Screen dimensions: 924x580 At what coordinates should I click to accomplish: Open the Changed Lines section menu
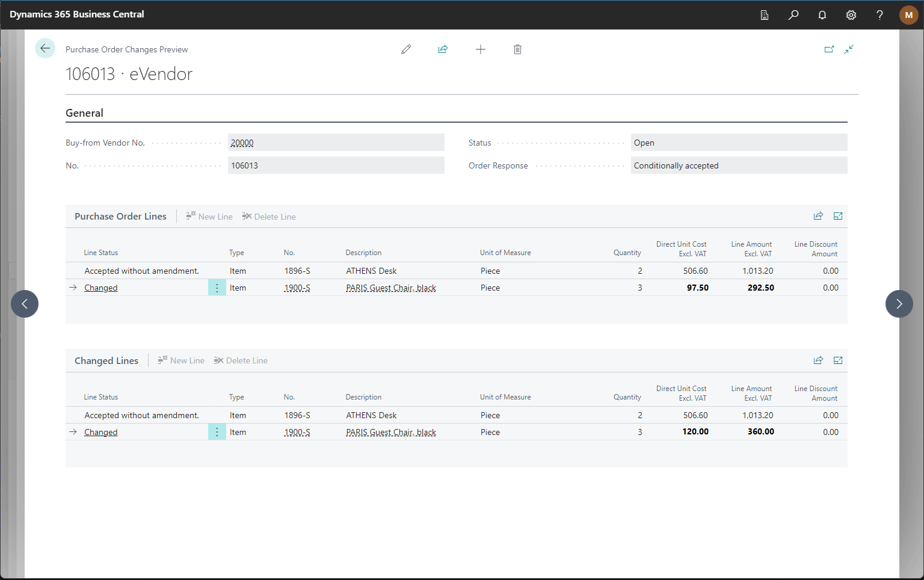(106, 361)
